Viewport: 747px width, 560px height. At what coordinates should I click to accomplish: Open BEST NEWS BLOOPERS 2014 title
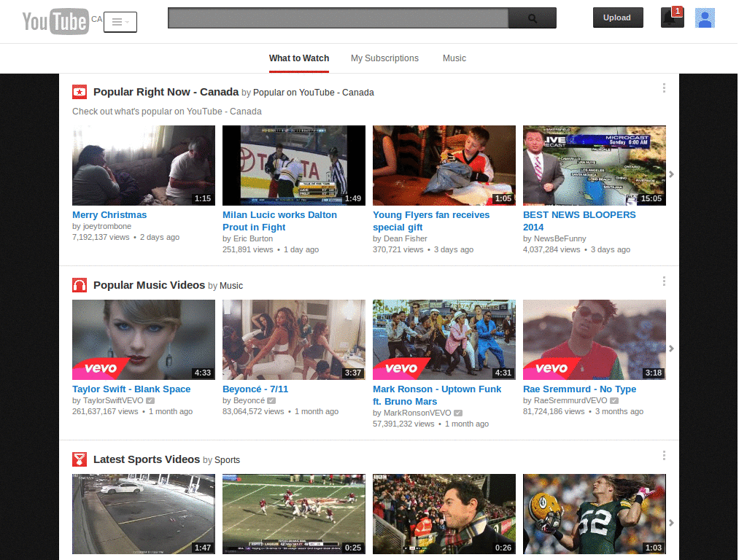(x=579, y=221)
